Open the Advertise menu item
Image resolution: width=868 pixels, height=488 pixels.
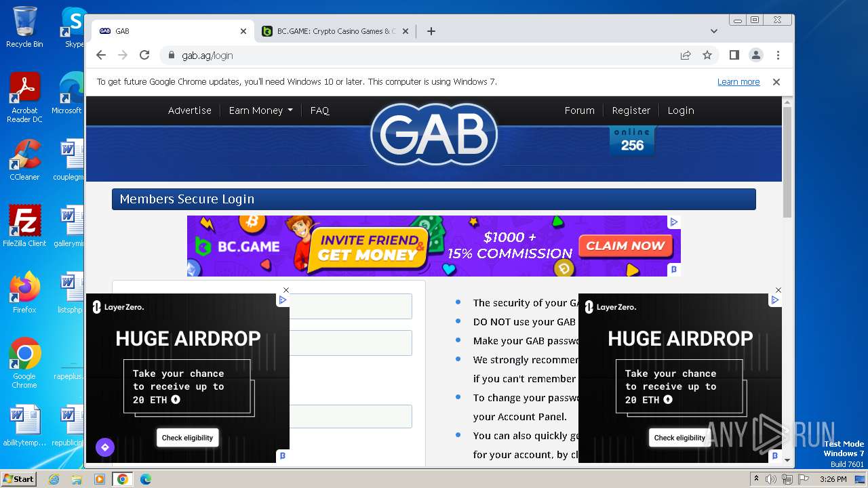[190, 110]
